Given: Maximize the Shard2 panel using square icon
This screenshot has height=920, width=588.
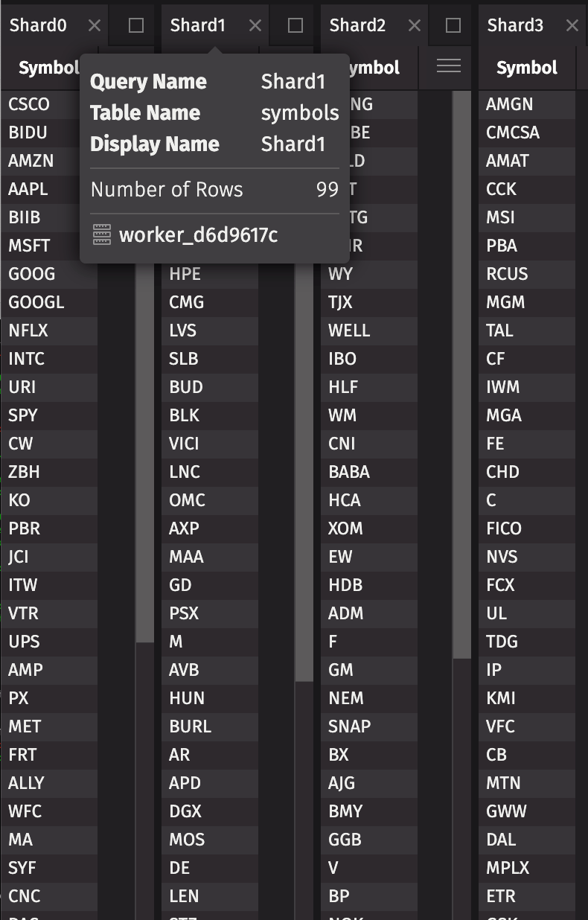Looking at the screenshot, I should (x=453, y=25).
